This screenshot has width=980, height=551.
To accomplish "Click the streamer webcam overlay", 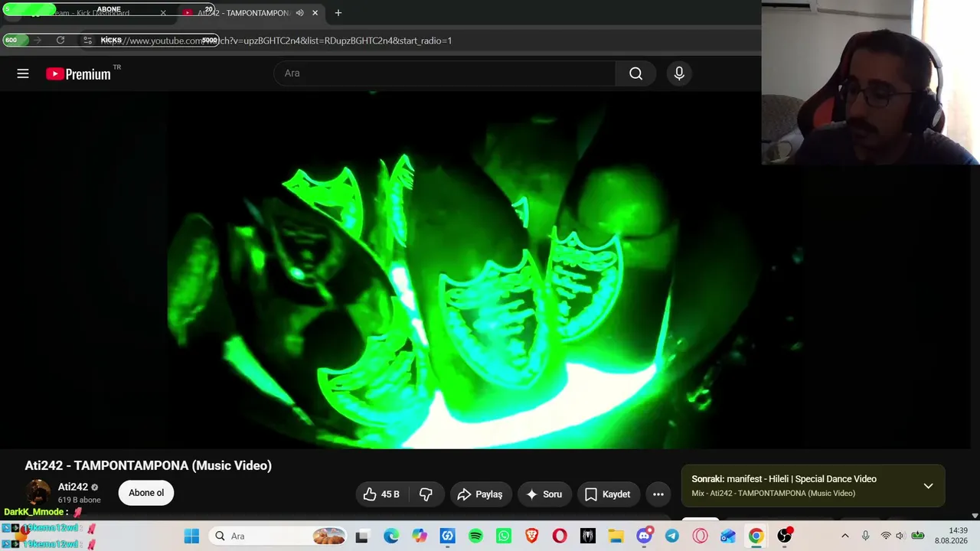I will pos(871,82).
